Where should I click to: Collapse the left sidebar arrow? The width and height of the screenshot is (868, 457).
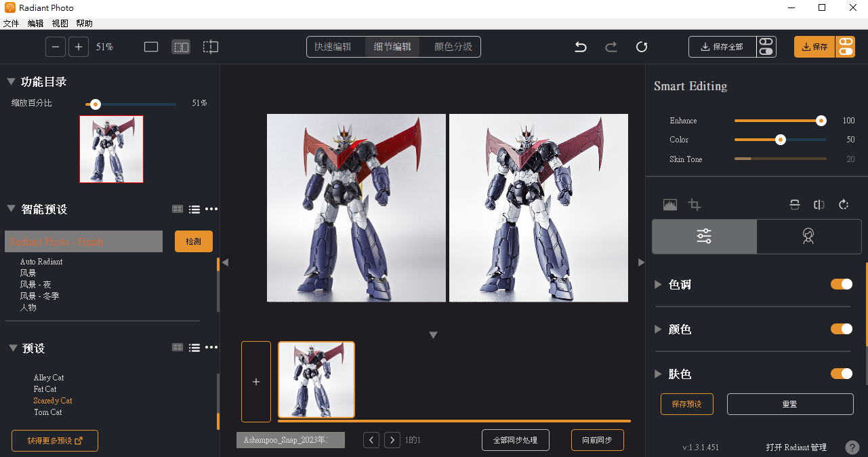[226, 262]
